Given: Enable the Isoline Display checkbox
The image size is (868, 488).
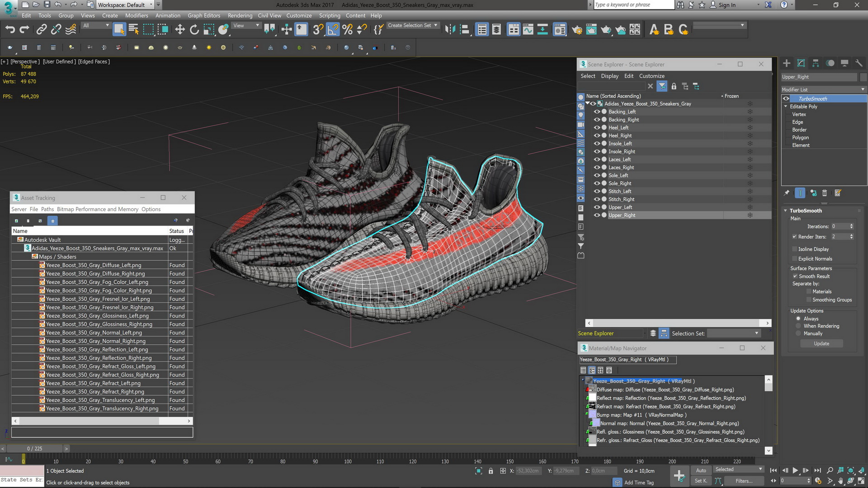Looking at the screenshot, I should 794,249.
